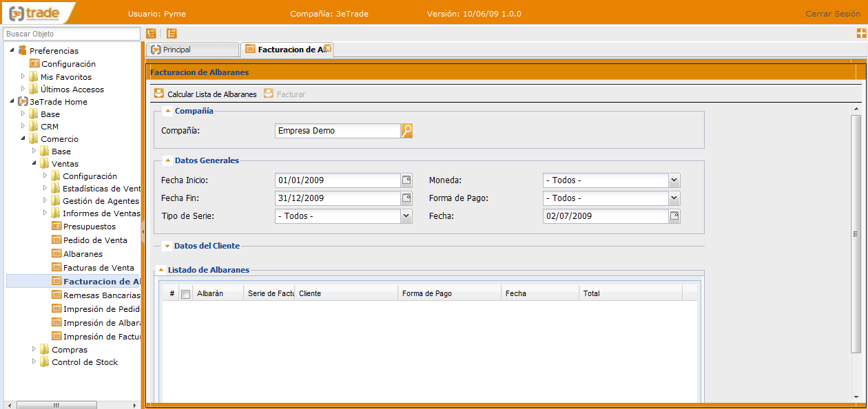The height and width of the screenshot is (409, 868).
Task: Open the Fecha Fin calendar picker
Action: pyautogui.click(x=406, y=198)
